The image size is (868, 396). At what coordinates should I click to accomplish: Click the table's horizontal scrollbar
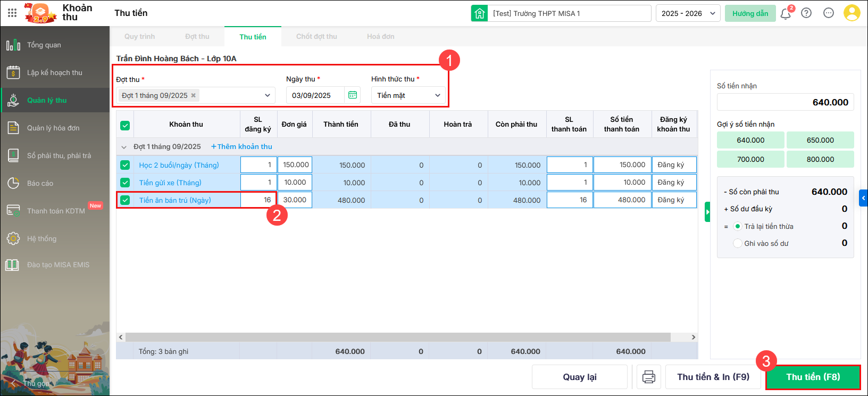click(398, 337)
